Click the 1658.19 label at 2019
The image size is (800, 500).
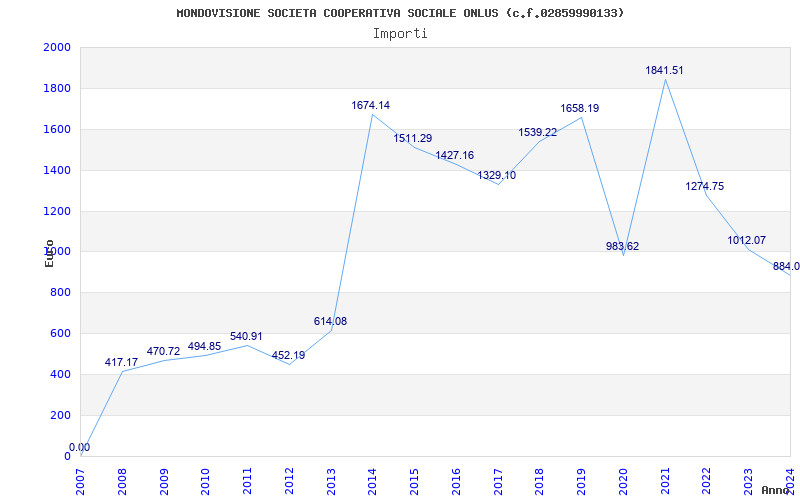click(x=580, y=108)
